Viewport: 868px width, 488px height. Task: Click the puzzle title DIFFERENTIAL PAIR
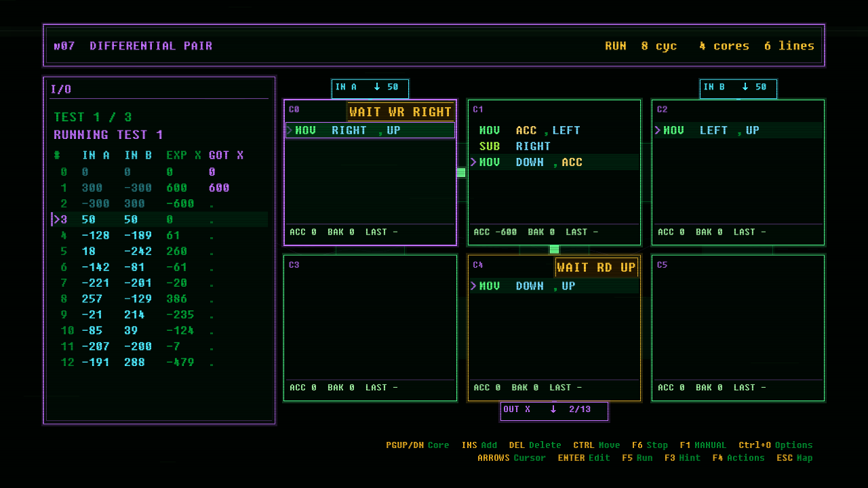tap(151, 46)
